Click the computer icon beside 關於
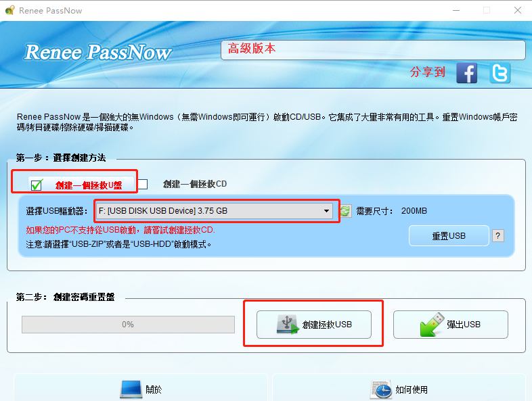Image resolution: width=532 pixels, height=401 pixels. click(x=131, y=389)
